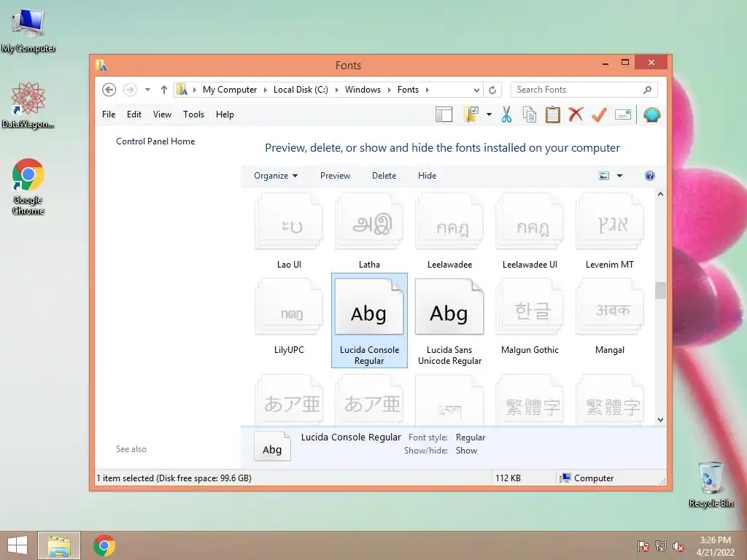
Task: Click the orange checkmark toolbar icon
Action: pos(599,114)
